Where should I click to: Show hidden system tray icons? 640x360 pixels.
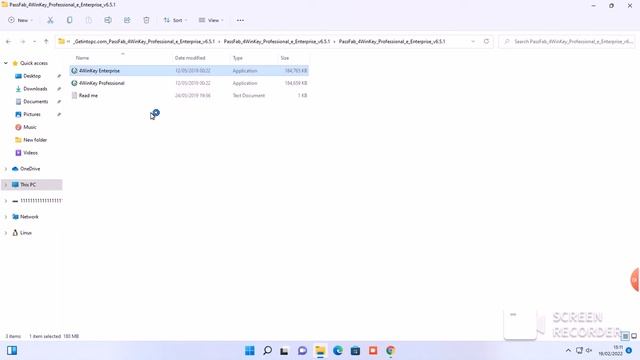point(568,351)
